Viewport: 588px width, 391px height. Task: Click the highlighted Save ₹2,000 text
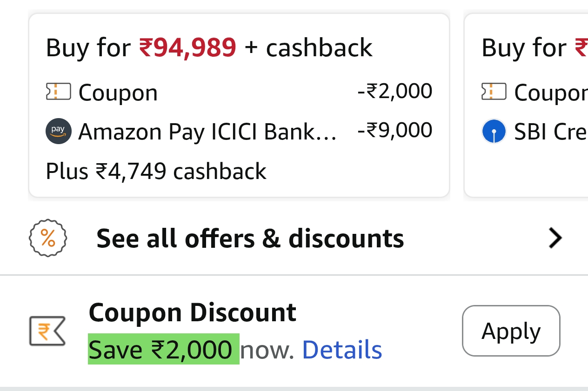(x=160, y=350)
